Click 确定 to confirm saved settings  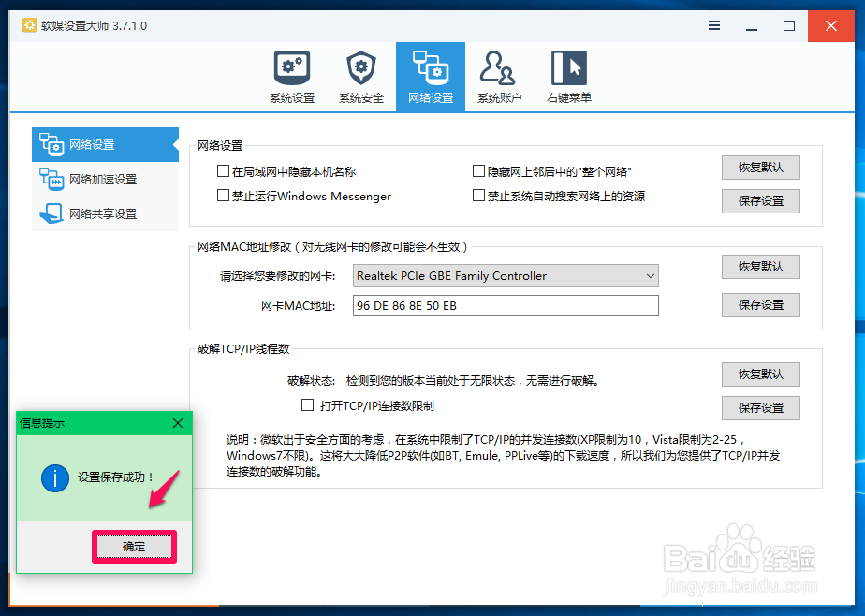click(133, 546)
